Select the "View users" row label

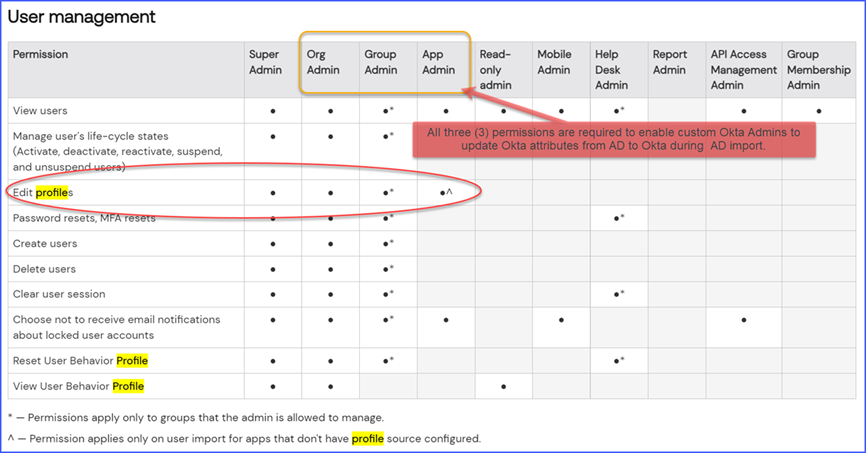40,110
